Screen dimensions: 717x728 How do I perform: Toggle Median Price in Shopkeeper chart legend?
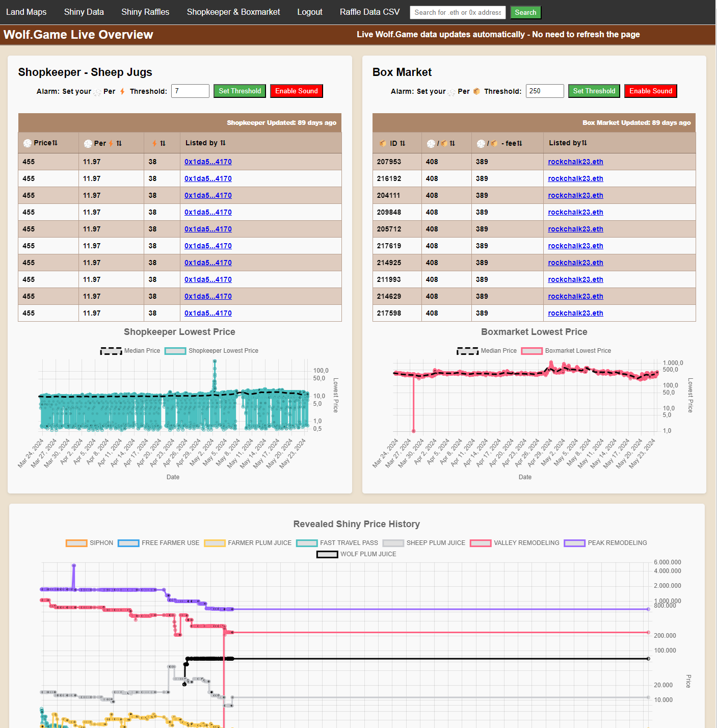coord(130,351)
